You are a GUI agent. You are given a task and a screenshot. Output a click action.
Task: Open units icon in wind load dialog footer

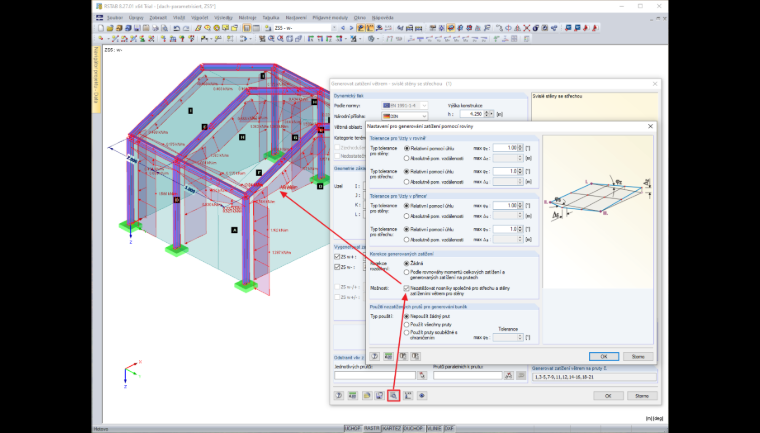tap(352, 396)
